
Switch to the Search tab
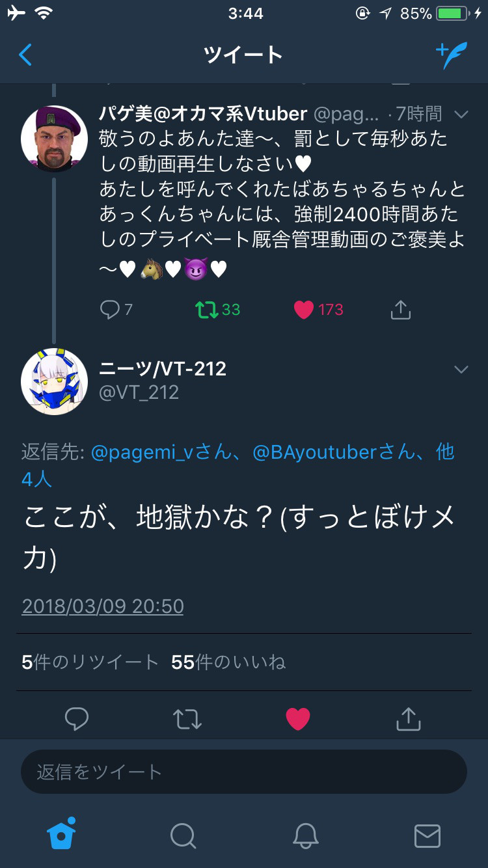point(183,835)
